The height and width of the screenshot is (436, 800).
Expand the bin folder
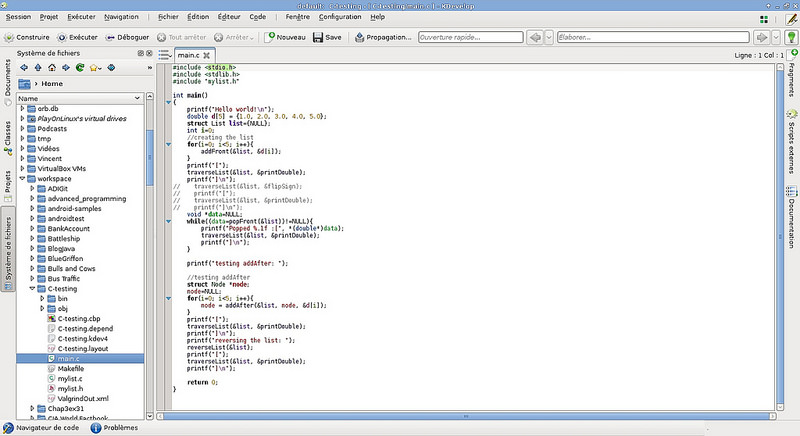[x=42, y=298]
